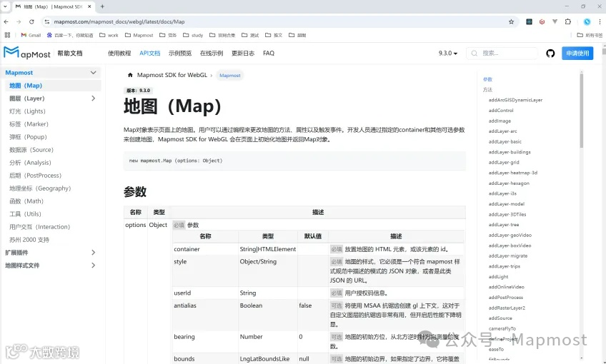Jump to addControl in outline

501,111
